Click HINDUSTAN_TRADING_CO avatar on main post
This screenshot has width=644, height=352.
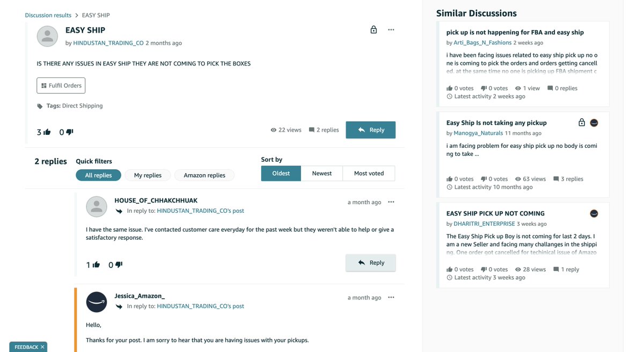tap(47, 36)
